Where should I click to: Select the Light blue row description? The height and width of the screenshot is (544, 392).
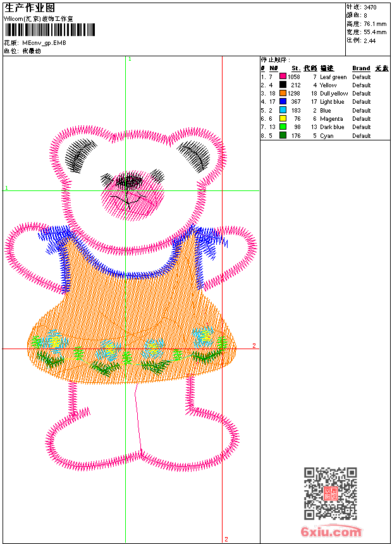click(x=332, y=102)
